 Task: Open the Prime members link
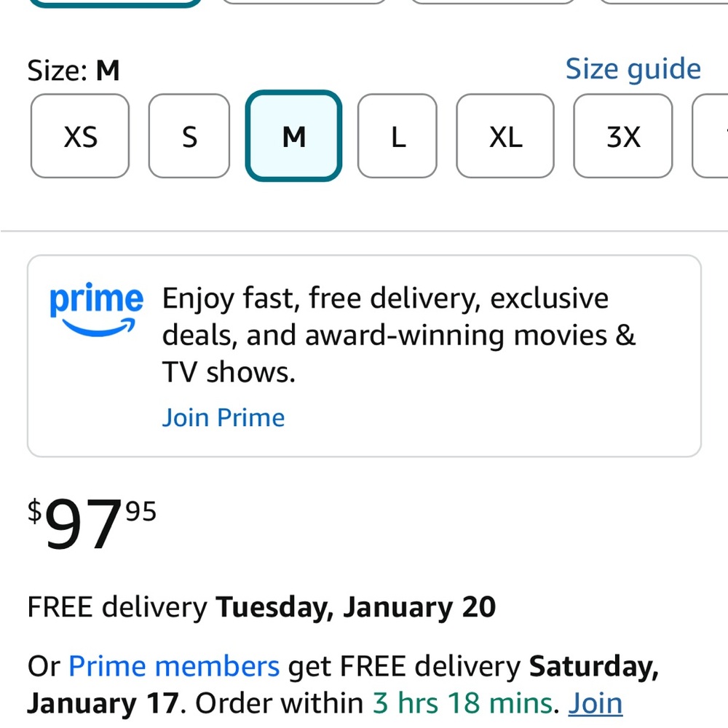pyautogui.click(x=174, y=666)
